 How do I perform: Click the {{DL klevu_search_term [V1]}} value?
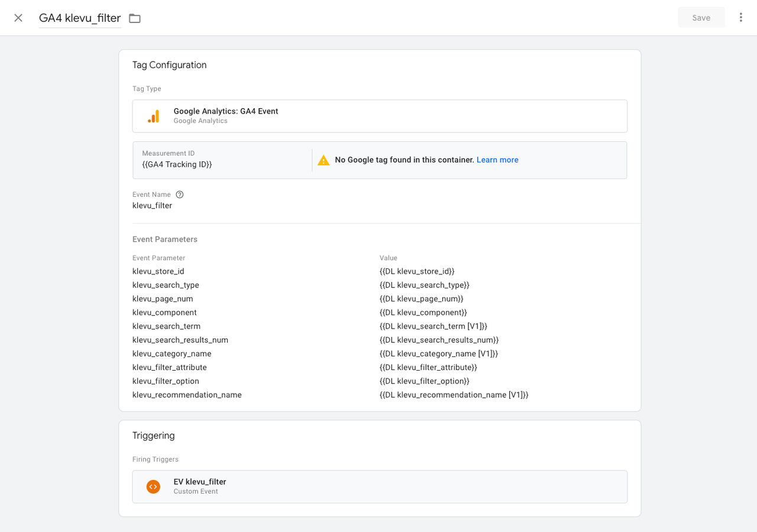434,326
